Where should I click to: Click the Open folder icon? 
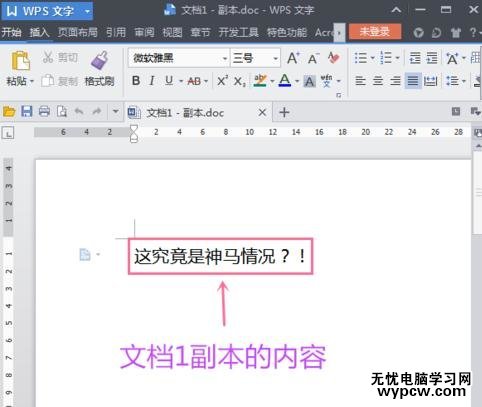pos(9,111)
